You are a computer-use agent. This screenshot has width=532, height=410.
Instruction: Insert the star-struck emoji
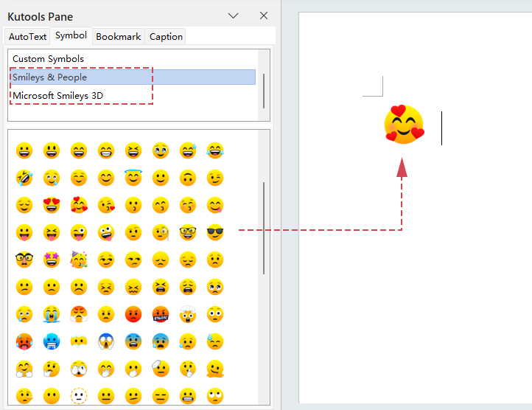52,260
